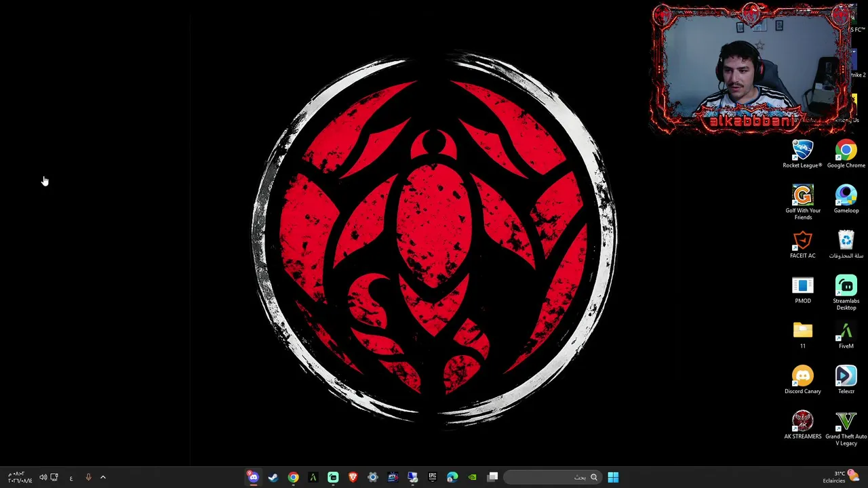
Task: Switch the keyboard input language indicator
Action: coord(71,478)
